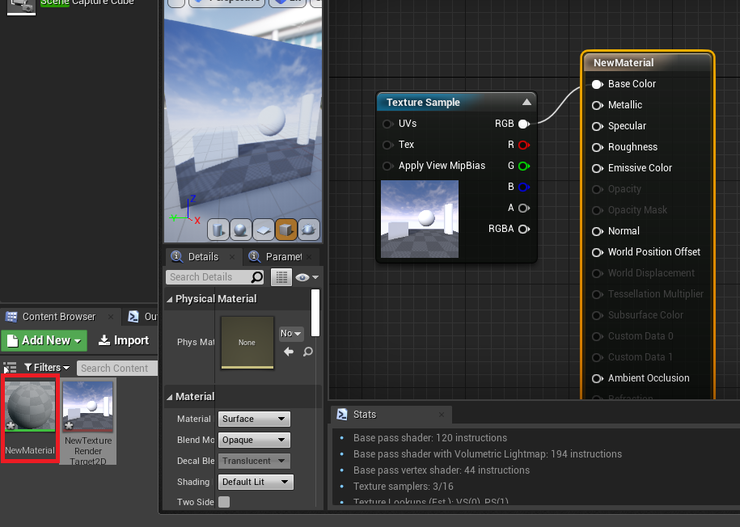Click the Metallic input pin on NewMaterial
The image size is (740, 527).
pyautogui.click(x=598, y=105)
